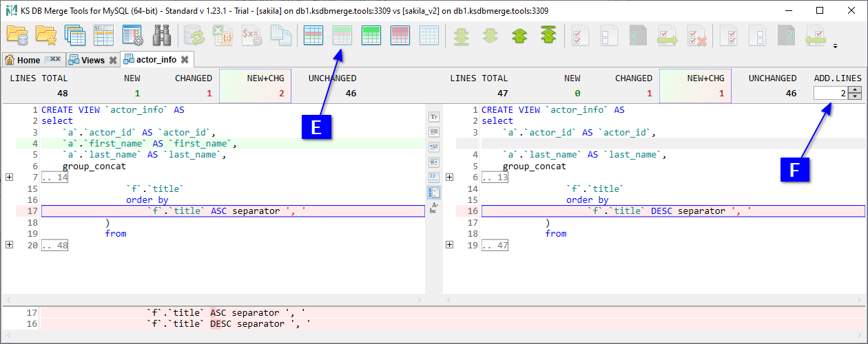
Task: Click the Excel export report icon
Action: 223,35
